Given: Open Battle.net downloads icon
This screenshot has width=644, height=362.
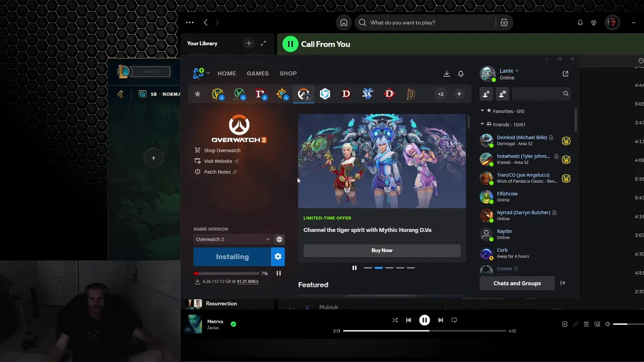Looking at the screenshot, I should point(446,73).
